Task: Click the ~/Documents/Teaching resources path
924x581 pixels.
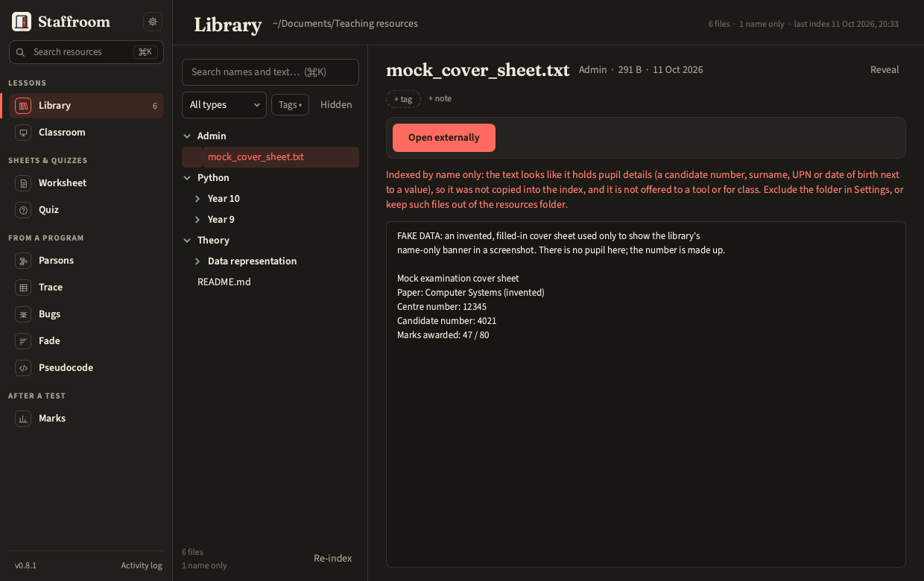Action: point(345,24)
